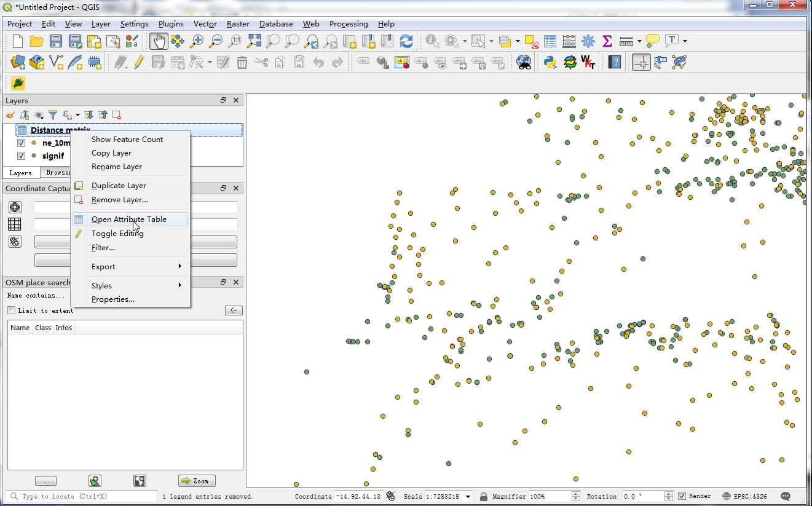Screen dimensions: 812x506
Task: Zoom to full extent icon
Action: click(254, 41)
